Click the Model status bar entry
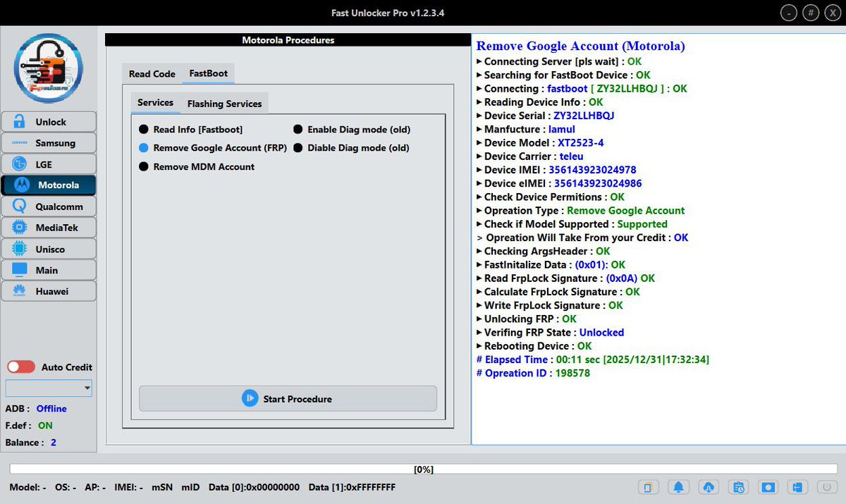 point(27,487)
